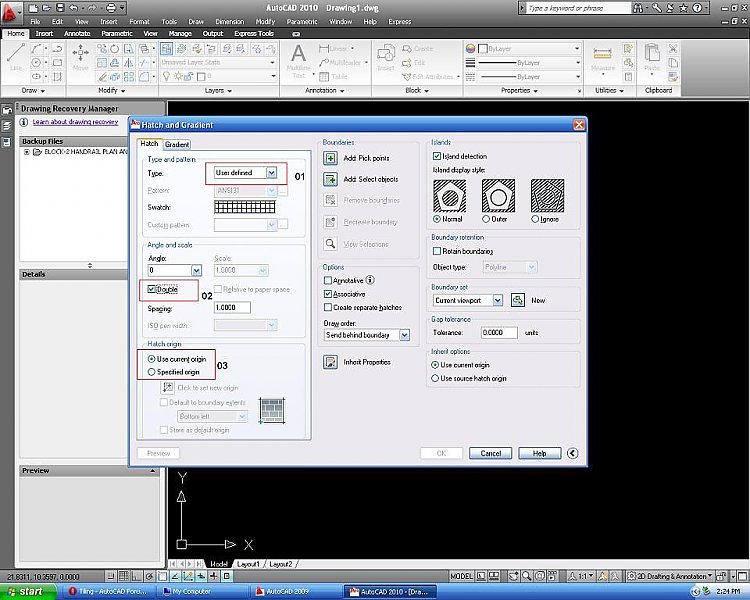The width and height of the screenshot is (750, 600).
Task: Toggle Associative checkbox
Action: (x=328, y=294)
